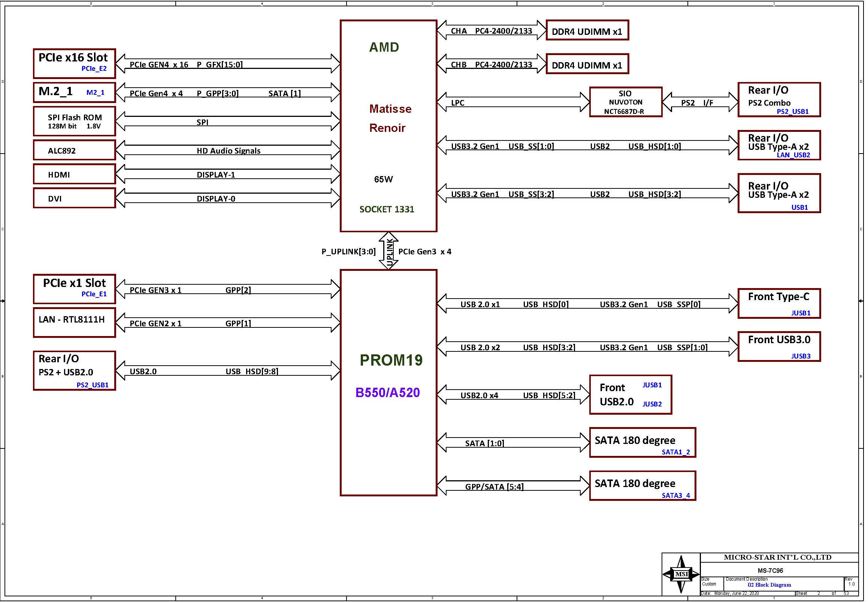Click the '128M bit 1.8V' specification text
868x602 pixels.
[x=74, y=126]
